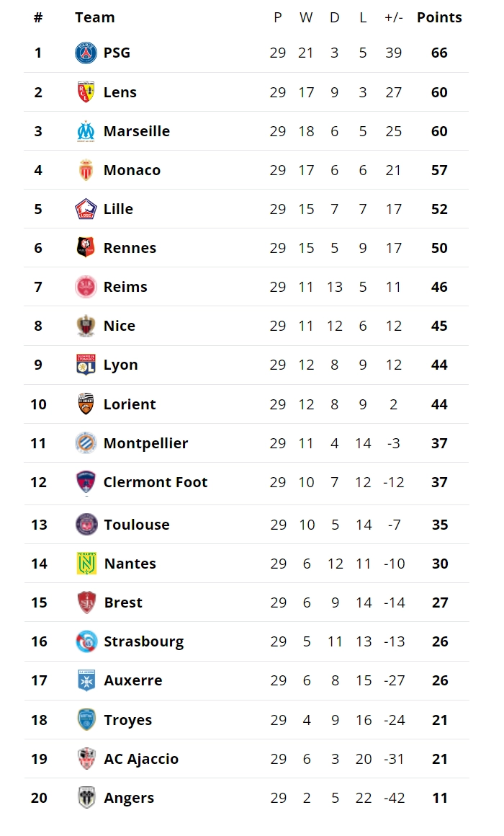
Task: Open the AC Ajaccio team page
Action: 141,759
